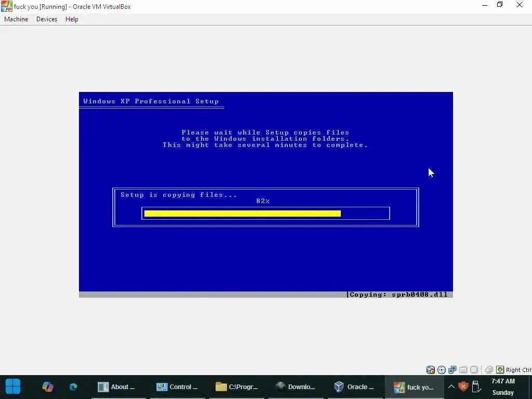Viewport: 532px width, 399px height.
Task: Click the optical disc status icon
Action: [442, 370]
